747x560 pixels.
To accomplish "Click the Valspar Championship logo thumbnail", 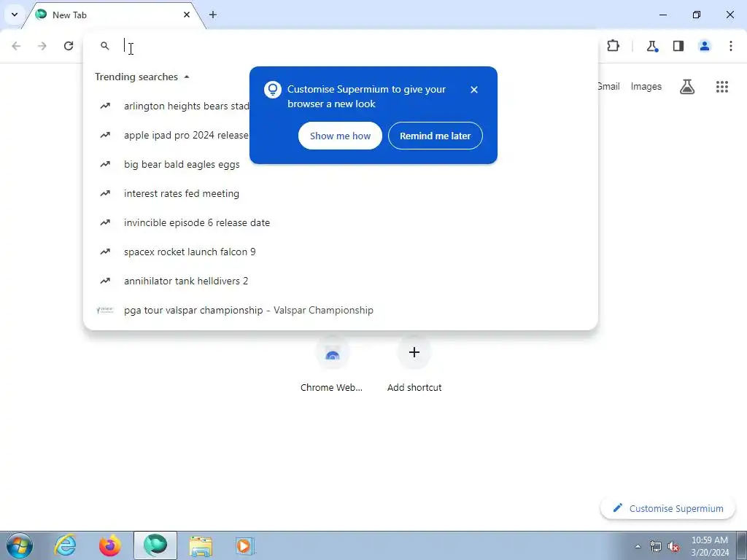I will pyautogui.click(x=105, y=310).
